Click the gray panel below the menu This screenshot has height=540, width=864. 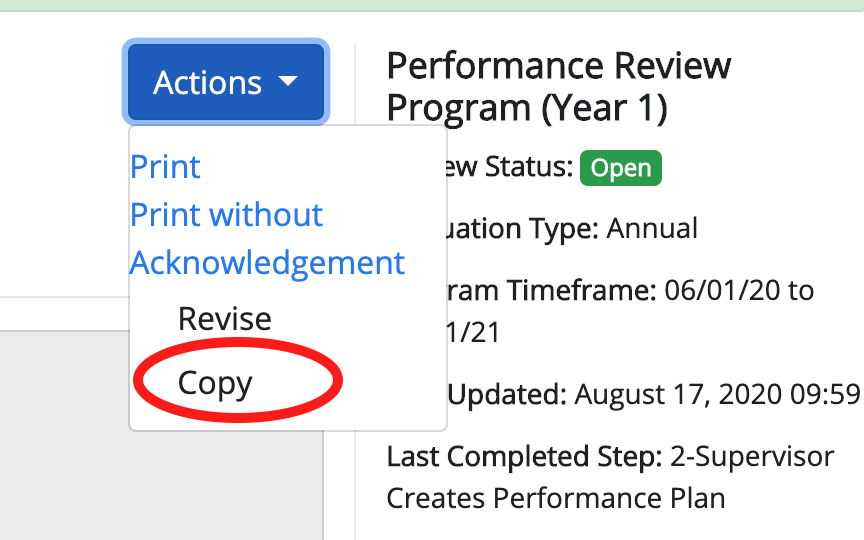point(65,435)
